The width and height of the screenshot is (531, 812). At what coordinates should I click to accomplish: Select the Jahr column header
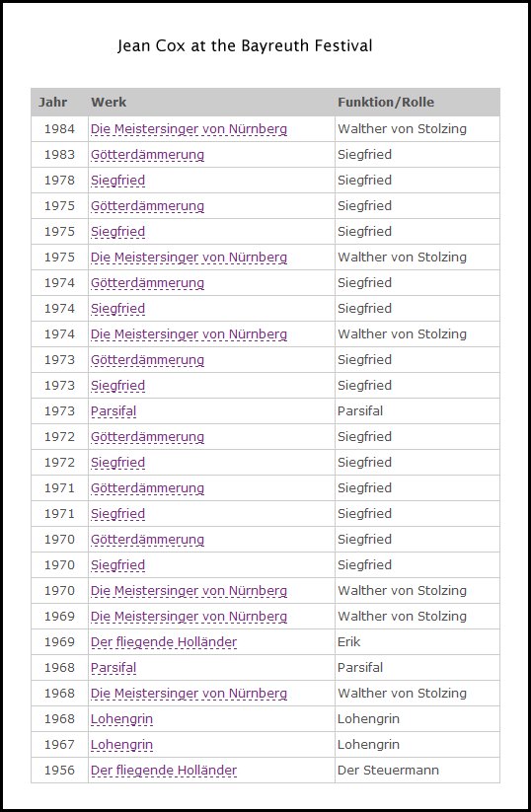(53, 102)
